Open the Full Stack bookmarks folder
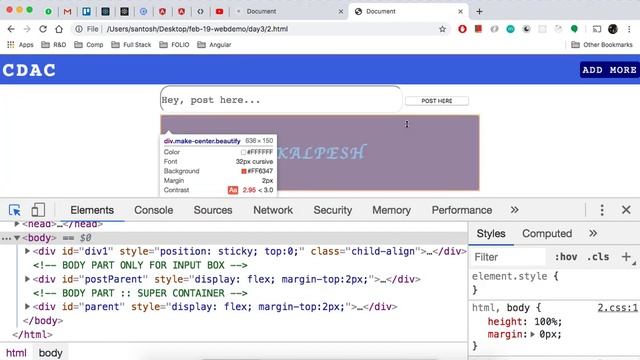This screenshot has width=640, height=360. pyautogui.click(x=131, y=44)
